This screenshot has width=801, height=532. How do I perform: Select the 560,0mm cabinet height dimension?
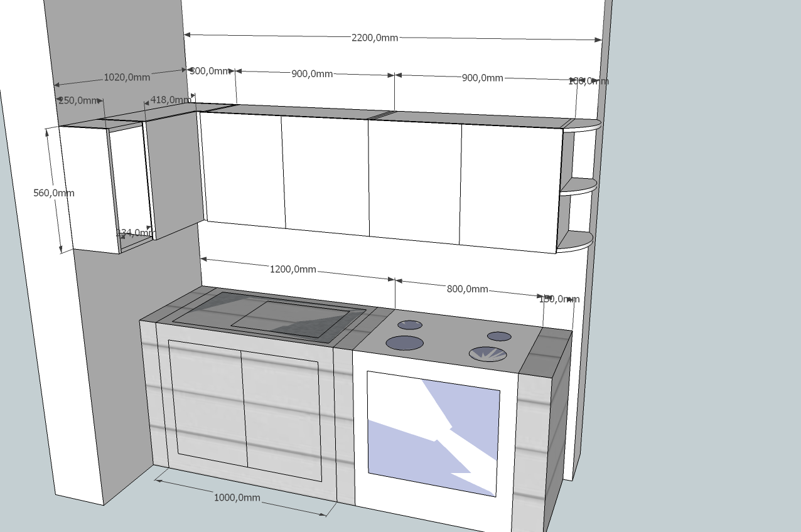[54, 193]
